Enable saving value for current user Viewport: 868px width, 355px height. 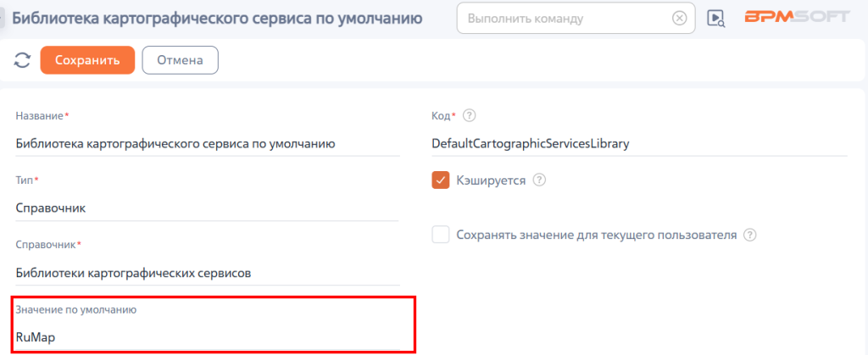coord(441,235)
